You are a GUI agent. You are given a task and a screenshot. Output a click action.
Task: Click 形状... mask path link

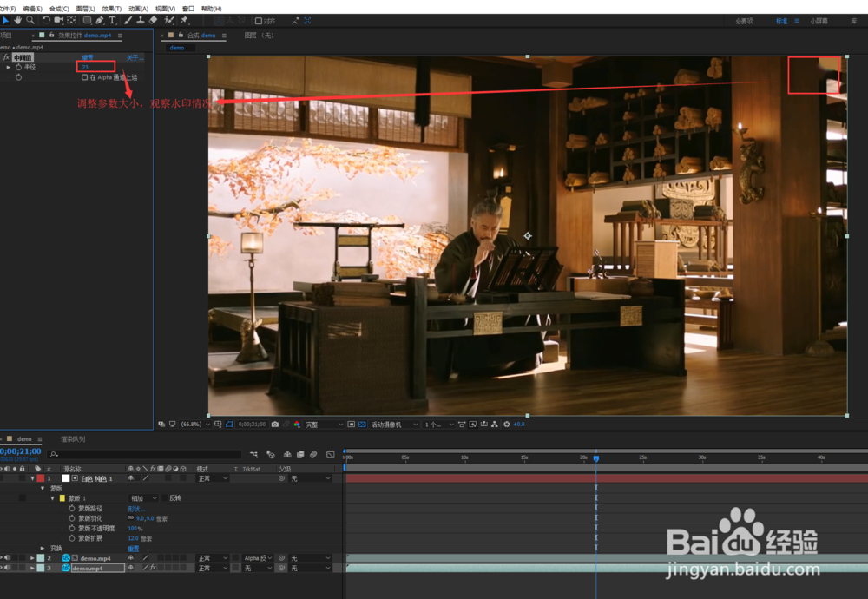(x=136, y=508)
